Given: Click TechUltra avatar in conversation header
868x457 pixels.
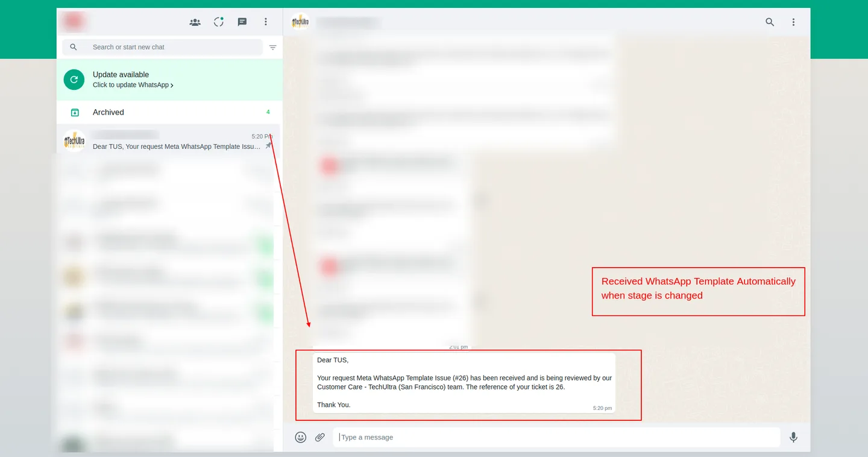Looking at the screenshot, I should point(300,22).
